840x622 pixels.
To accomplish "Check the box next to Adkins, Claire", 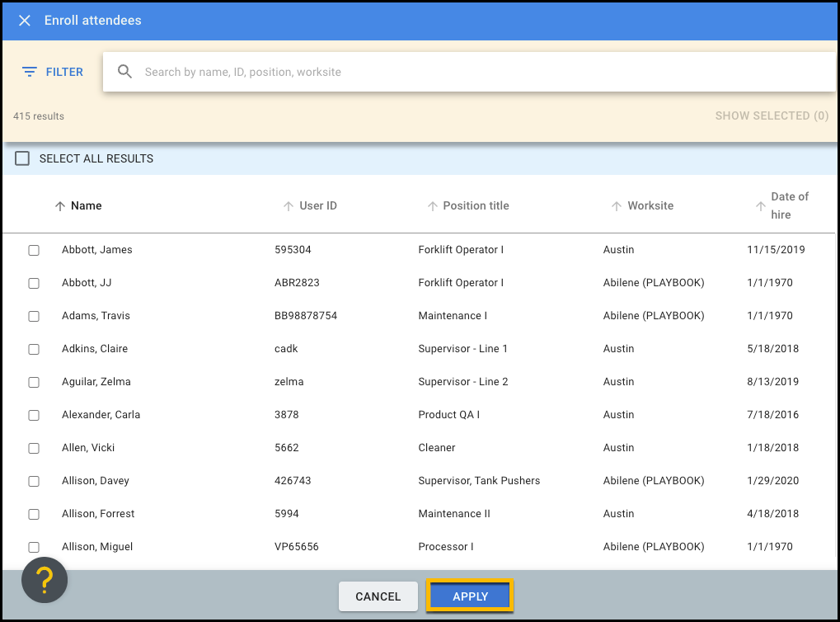I will point(33,348).
